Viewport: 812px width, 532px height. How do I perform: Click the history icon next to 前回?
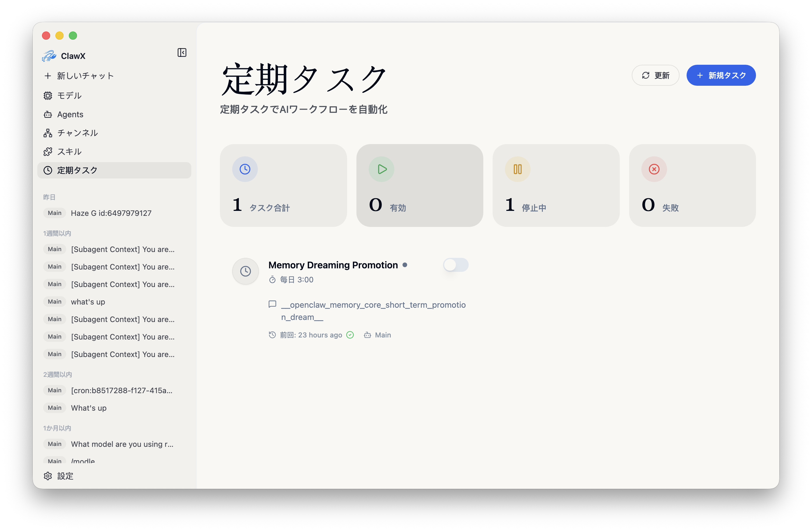click(272, 335)
